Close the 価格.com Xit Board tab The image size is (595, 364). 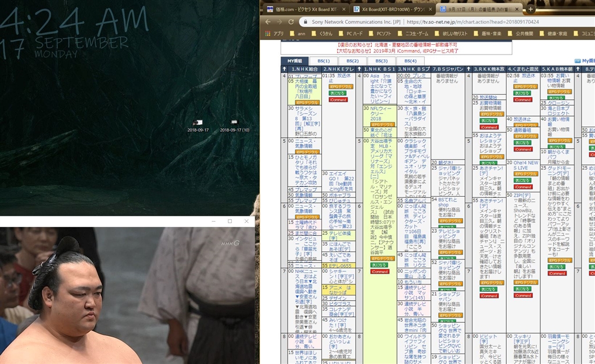click(x=344, y=9)
